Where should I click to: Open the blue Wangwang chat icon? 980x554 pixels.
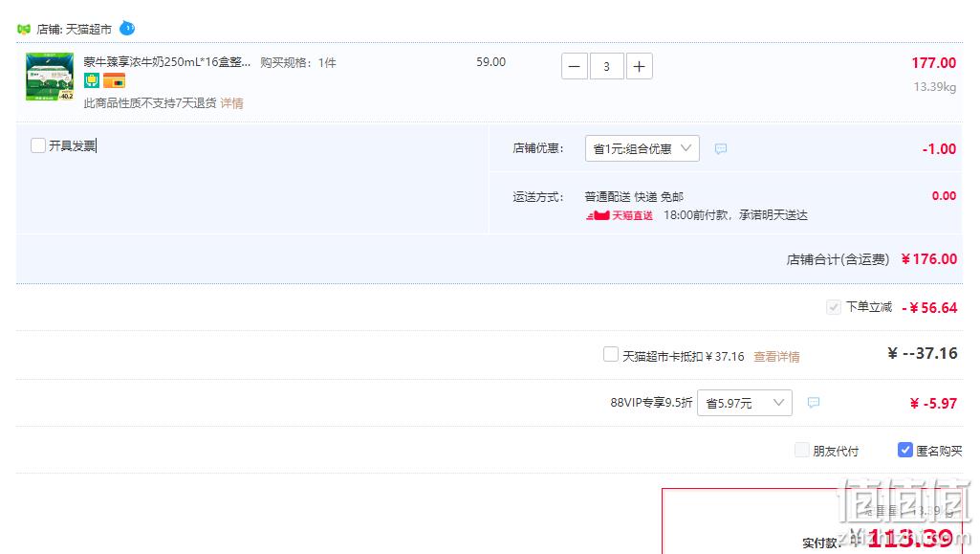(x=127, y=28)
